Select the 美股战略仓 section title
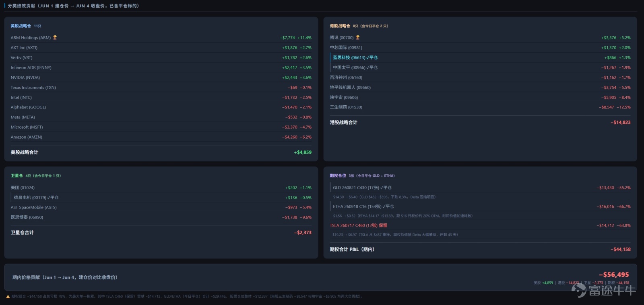The image size is (644, 305). (21, 26)
